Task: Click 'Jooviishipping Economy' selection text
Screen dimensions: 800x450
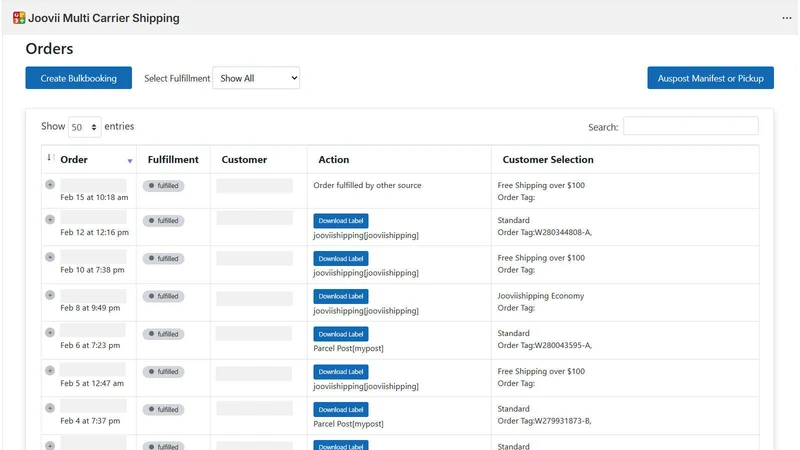Action: point(541,296)
